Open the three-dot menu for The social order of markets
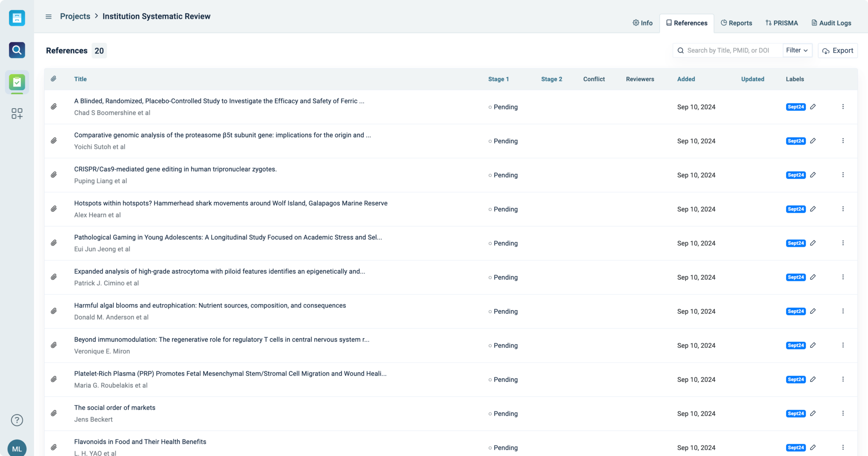The width and height of the screenshot is (868, 456). (x=843, y=413)
